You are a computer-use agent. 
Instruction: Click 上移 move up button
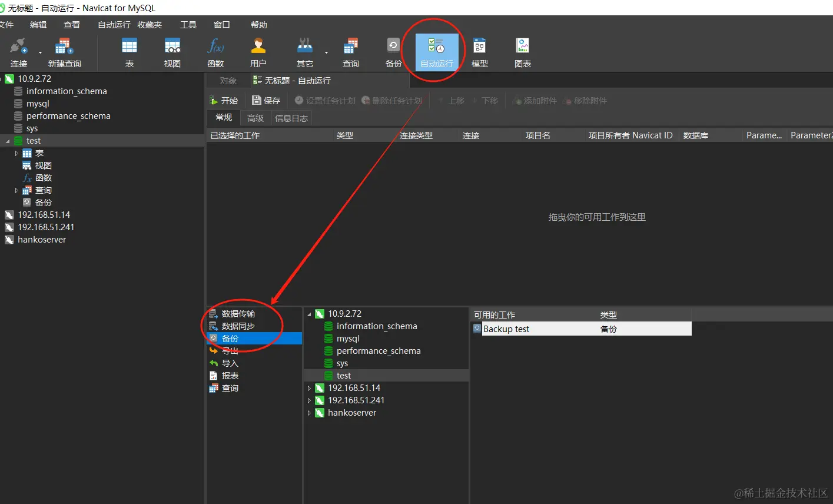(x=451, y=101)
